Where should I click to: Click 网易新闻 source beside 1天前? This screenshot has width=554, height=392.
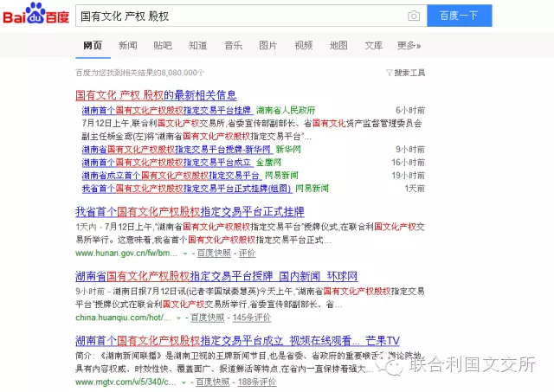pyautogui.click(x=312, y=189)
